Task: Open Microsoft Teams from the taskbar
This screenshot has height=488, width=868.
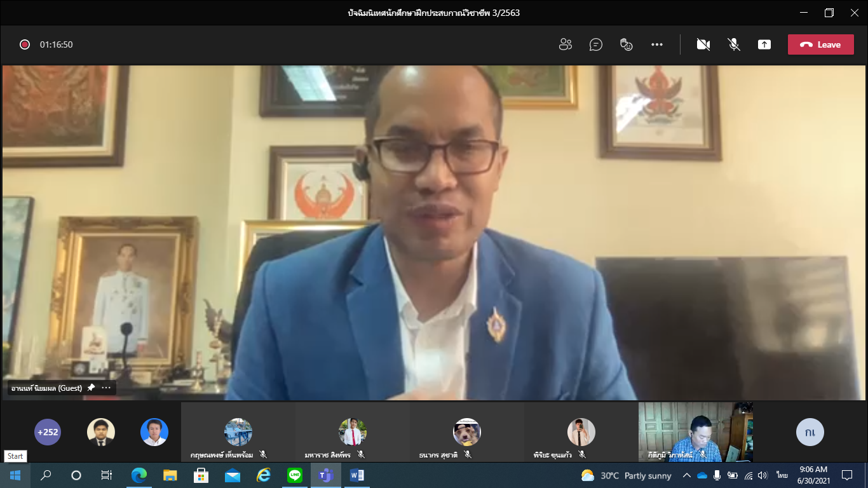Action: [x=326, y=475]
